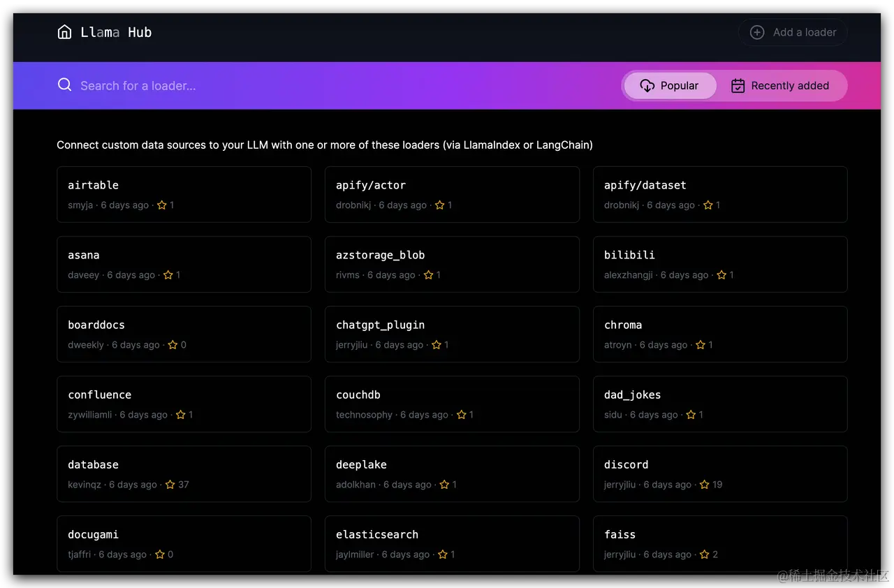Viewport: 894px width, 588px height.
Task: Click author name alexzhangji
Action: click(x=629, y=275)
